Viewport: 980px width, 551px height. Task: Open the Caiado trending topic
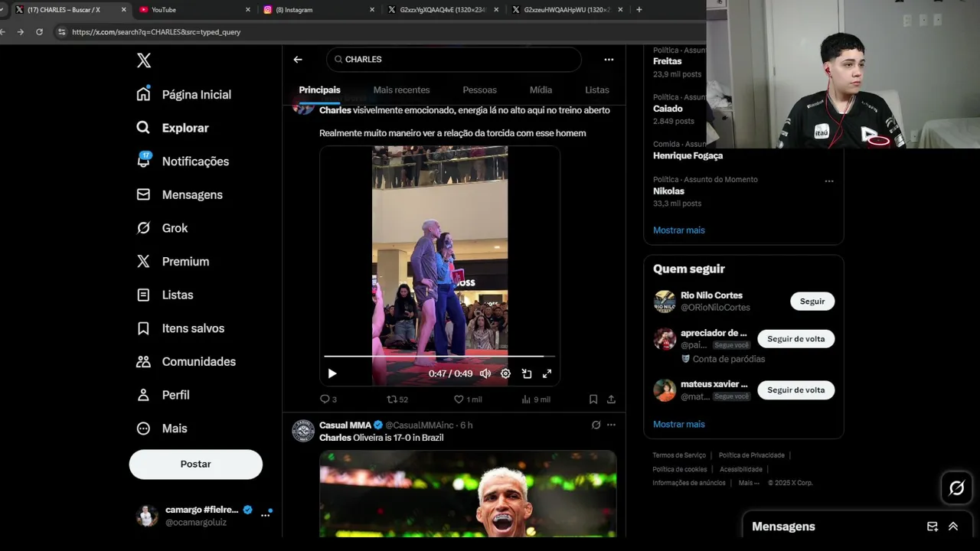coord(668,109)
